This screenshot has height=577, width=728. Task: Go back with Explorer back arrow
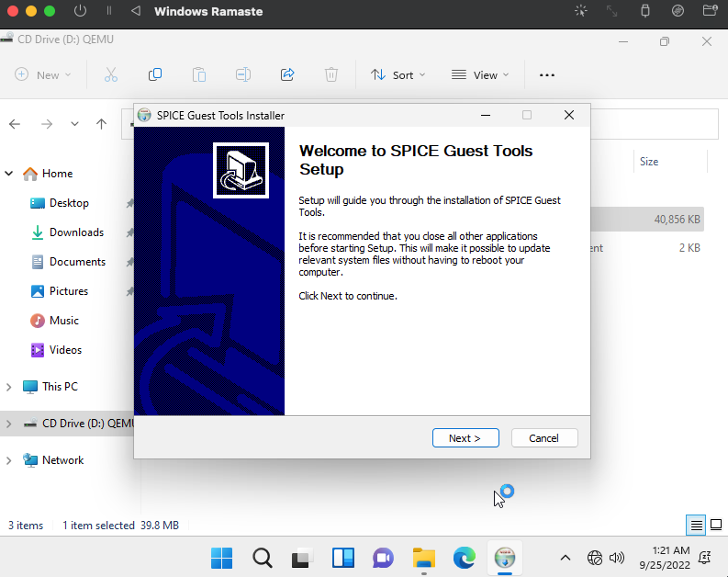(15, 124)
